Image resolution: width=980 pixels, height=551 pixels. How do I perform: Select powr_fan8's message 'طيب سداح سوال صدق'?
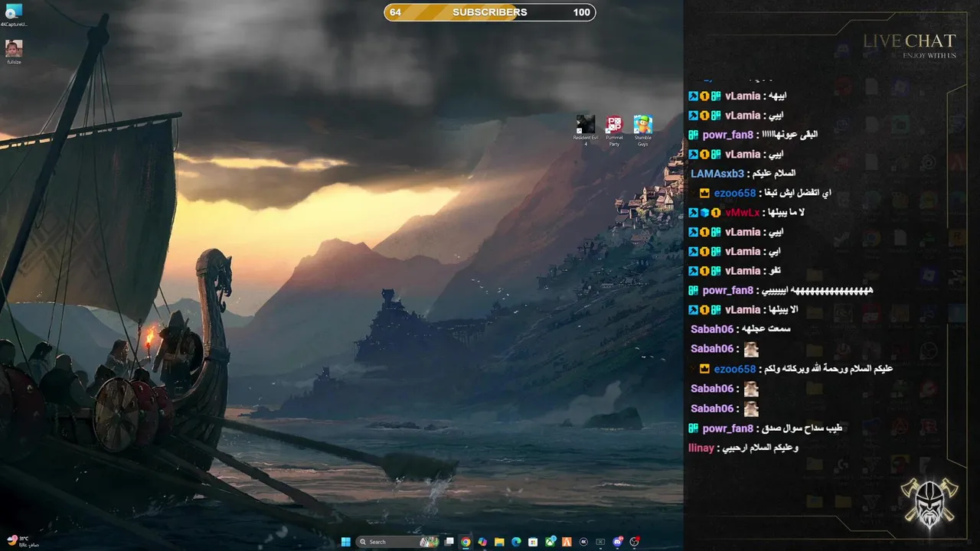coord(765,429)
